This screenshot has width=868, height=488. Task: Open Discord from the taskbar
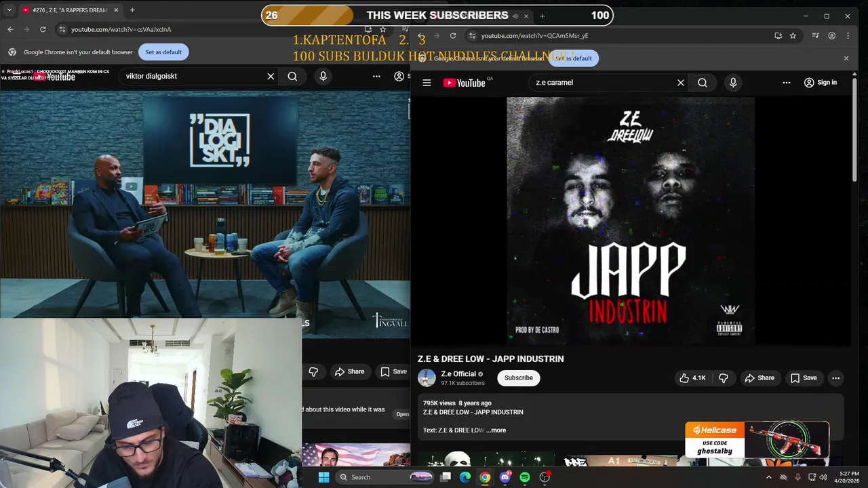click(x=505, y=477)
